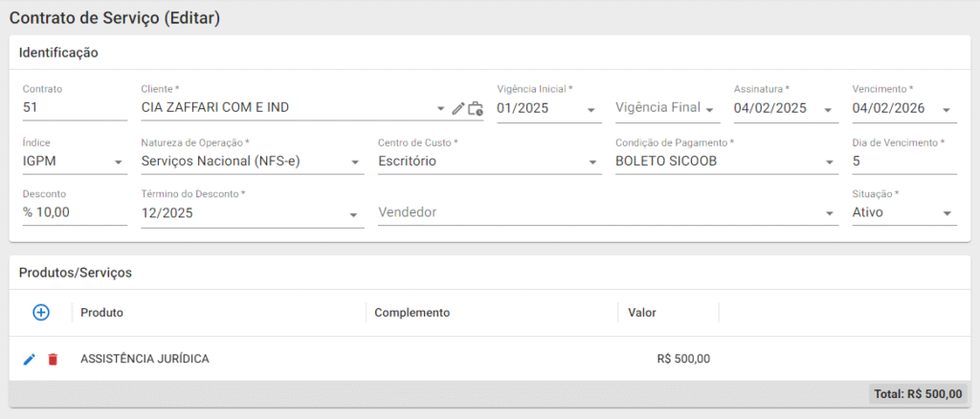The height and width of the screenshot is (419, 980).
Task: Open the Vigência Final dropdown
Action: point(710,109)
